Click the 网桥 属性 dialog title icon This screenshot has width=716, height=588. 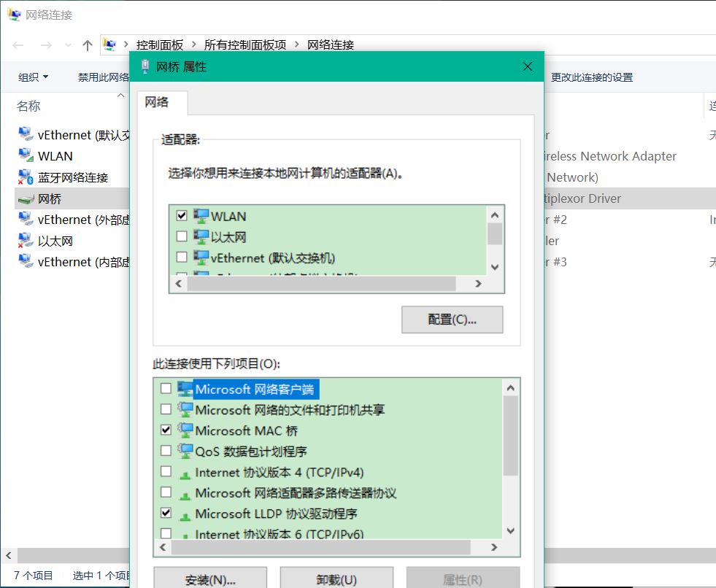click(x=145, y=66)
